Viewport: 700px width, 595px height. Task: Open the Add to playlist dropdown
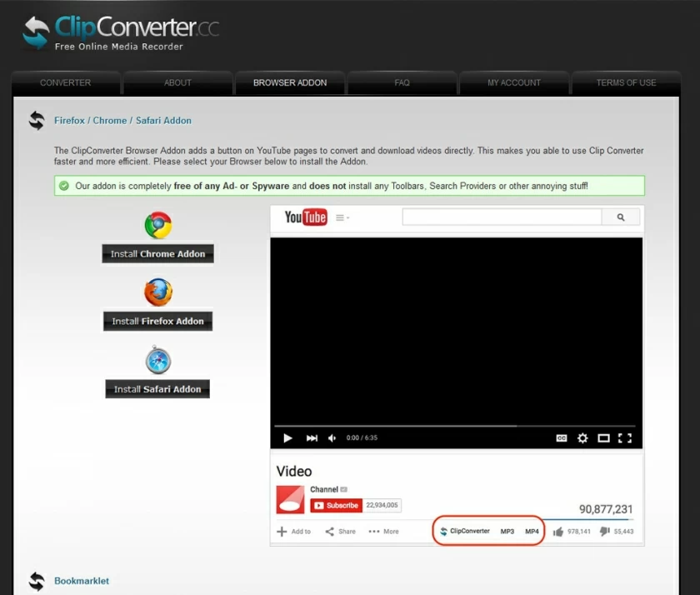tap(292, 531)
